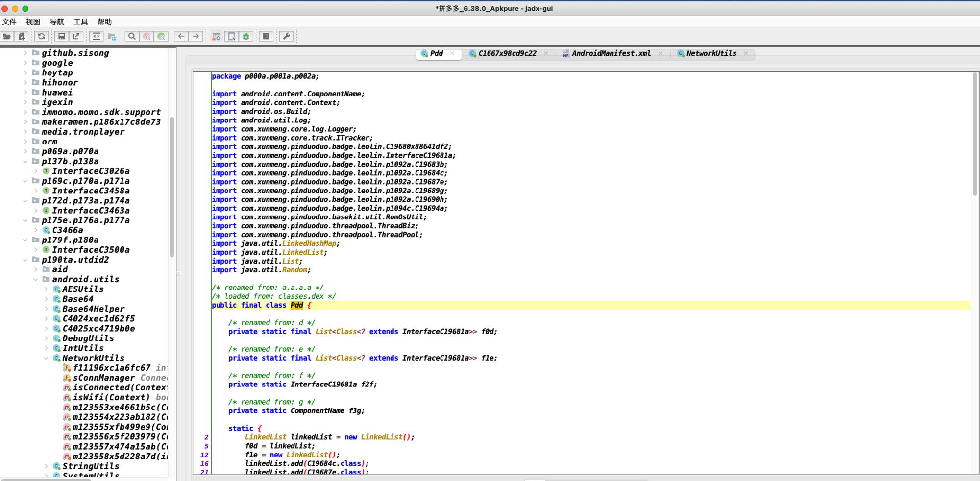Screen dimensions: 980x481
Task: Collapse the NetworkUtils class node
Action: [x=46, y=358]
